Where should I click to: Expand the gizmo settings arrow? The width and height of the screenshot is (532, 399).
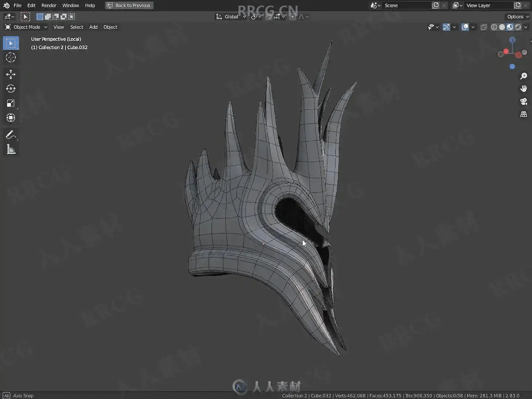point(454,27)
